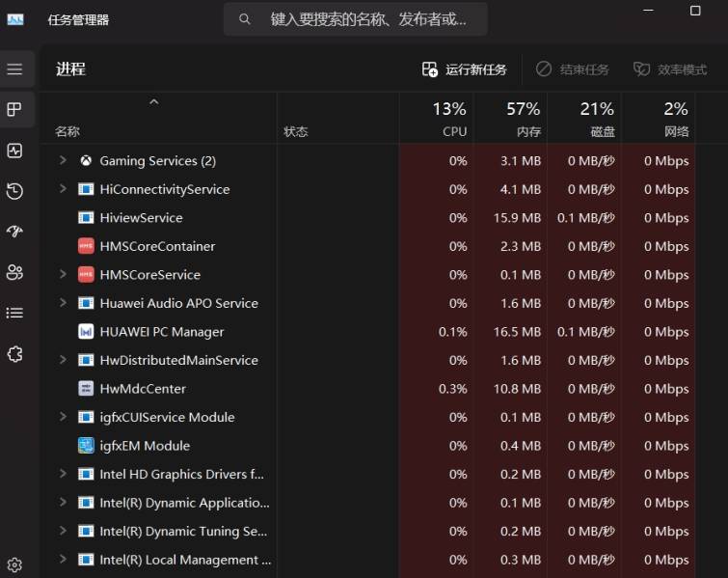Click the Task Manager app icon in title bar
Screen dimensions: 728x578
pyautogui.click(x=15, y=19)
